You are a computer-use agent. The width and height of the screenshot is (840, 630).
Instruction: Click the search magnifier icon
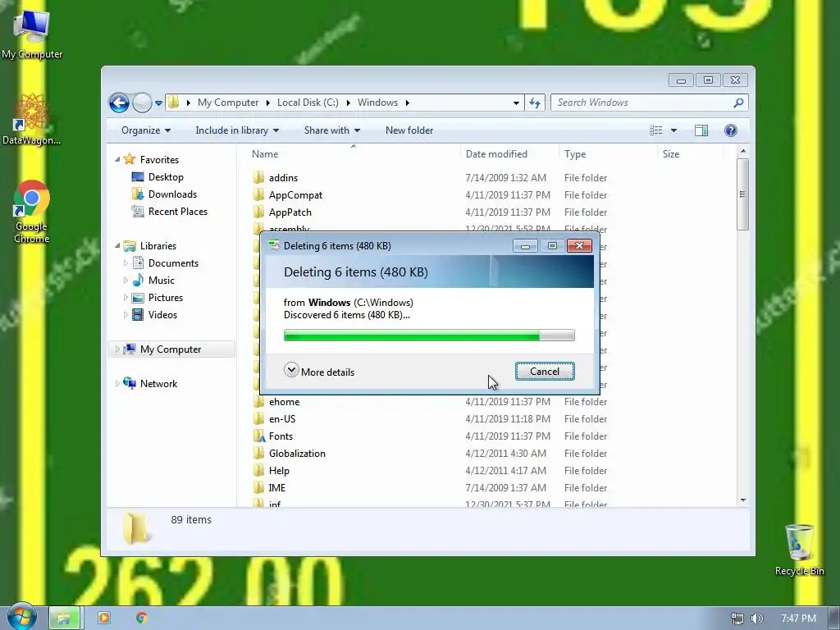pyautogui.click(x=738, y=103)
